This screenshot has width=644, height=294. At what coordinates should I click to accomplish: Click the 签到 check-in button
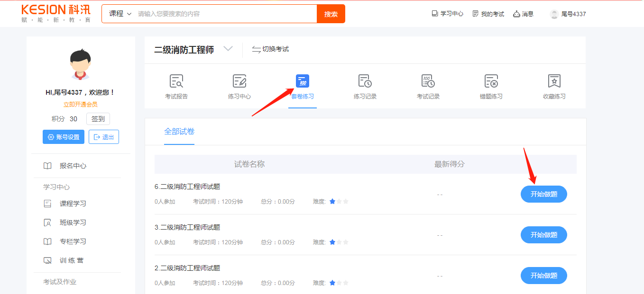98,119
